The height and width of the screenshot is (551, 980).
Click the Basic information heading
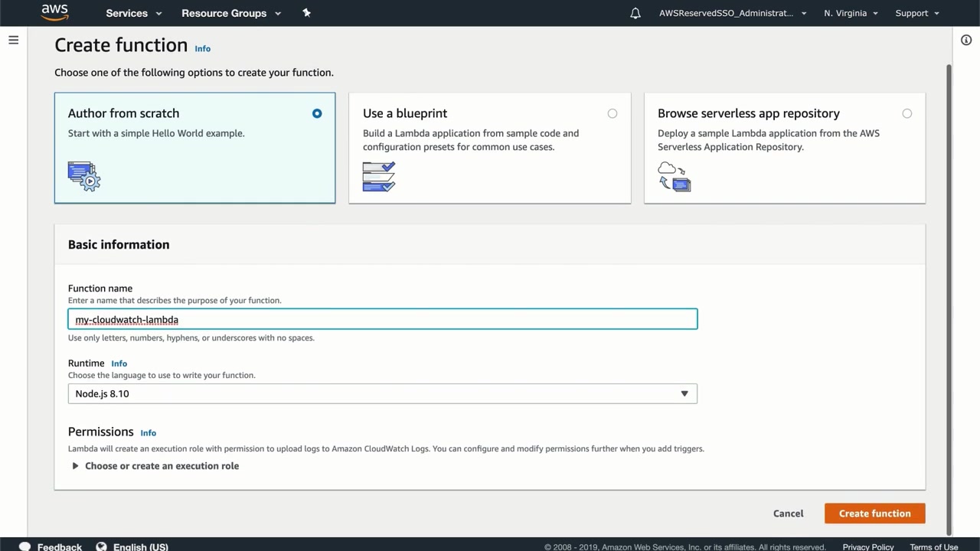click(x=119, y=245)
